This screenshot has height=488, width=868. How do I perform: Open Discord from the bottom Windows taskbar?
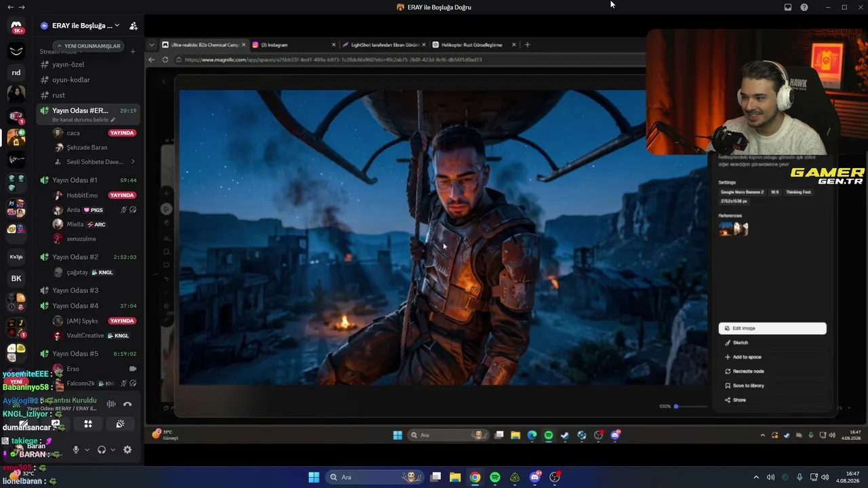[x=535, y=477]
